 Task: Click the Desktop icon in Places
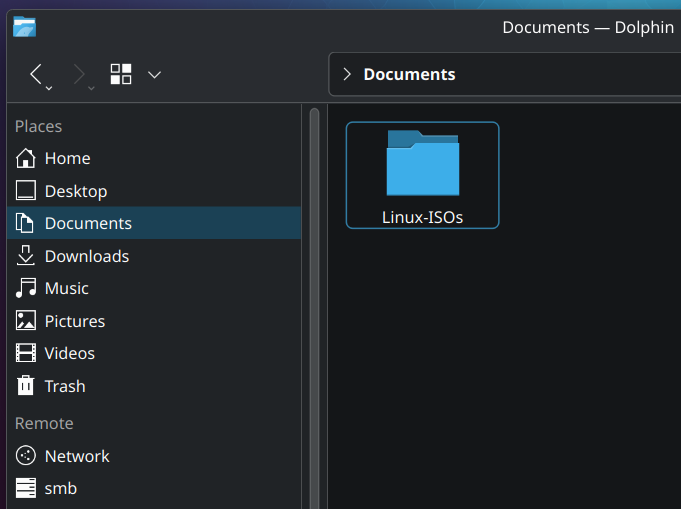tap(26, 191)
